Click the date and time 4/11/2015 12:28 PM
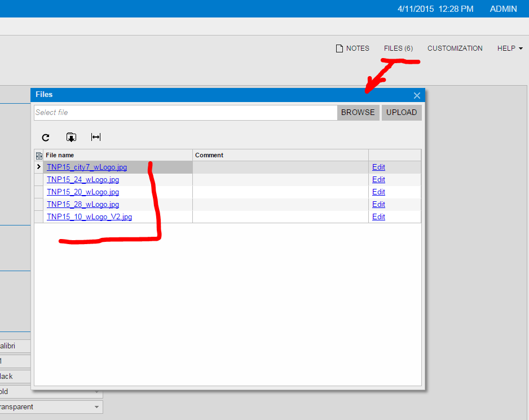This screenshot has width=529, height=420. (x=435, y=9)
